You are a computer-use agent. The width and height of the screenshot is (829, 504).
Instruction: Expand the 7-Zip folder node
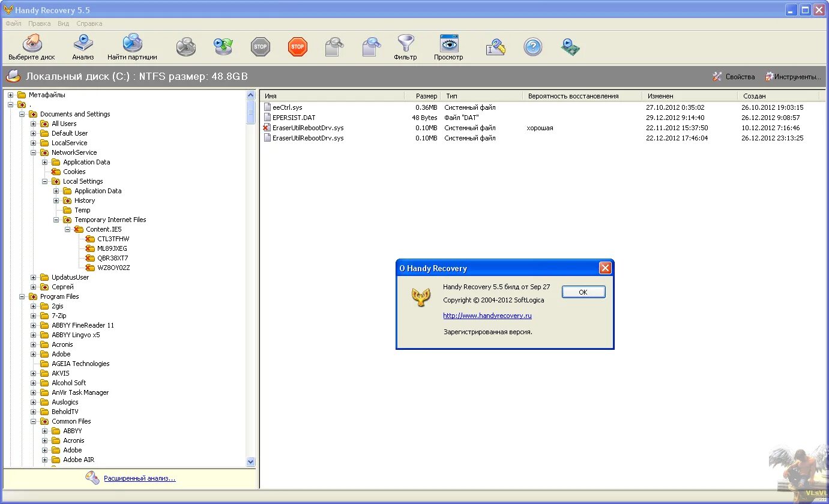pos(34,316)
